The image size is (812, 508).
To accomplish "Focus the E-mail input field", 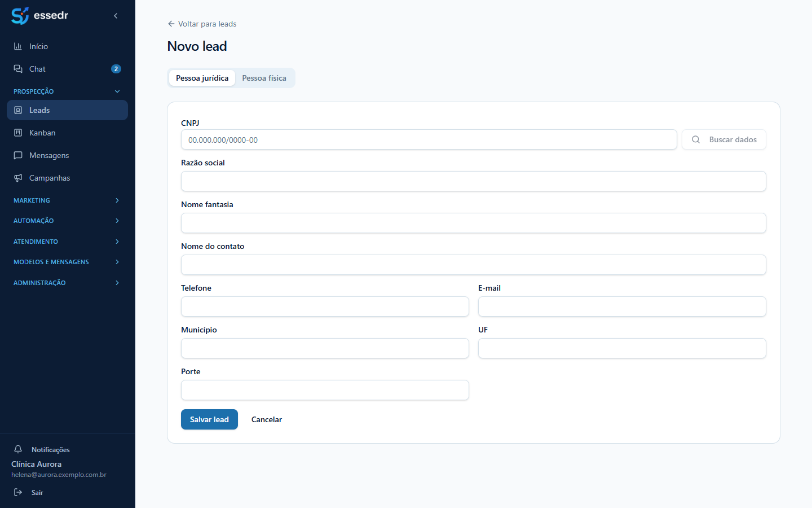I will click(x=622, y=306).
